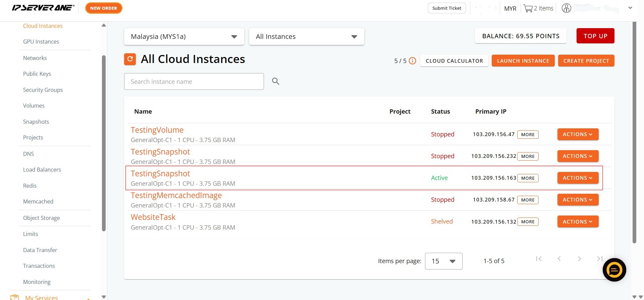Image resolution: width=644 pixels, height=300 pixels.
Task: Click the user account avatar icon
Action: tap(566, 8)
